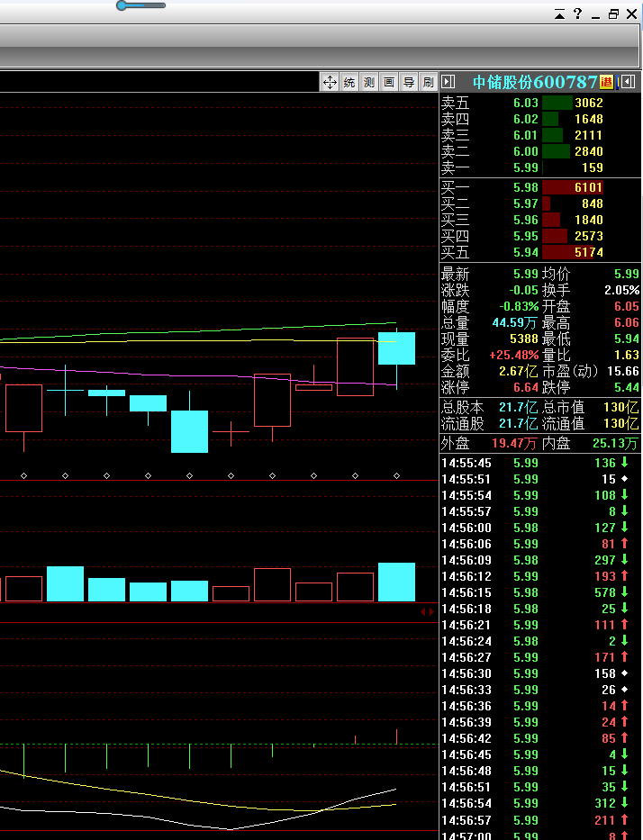Click the 市盈(动) value 15.66
This screenshot has height=840, width=643.
tap(623, 371)
